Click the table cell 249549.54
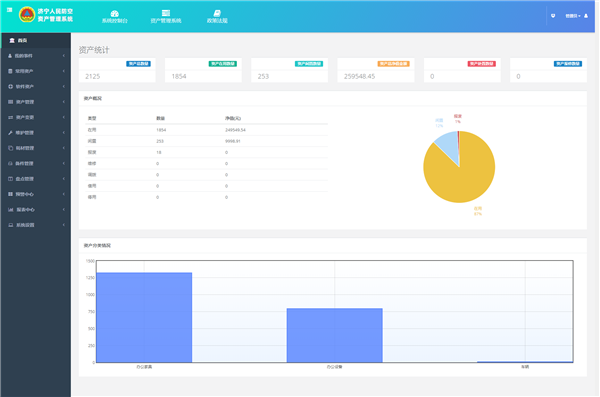This screenshot has width=600, height=397. pyautogui.click(x=235, y=130)
